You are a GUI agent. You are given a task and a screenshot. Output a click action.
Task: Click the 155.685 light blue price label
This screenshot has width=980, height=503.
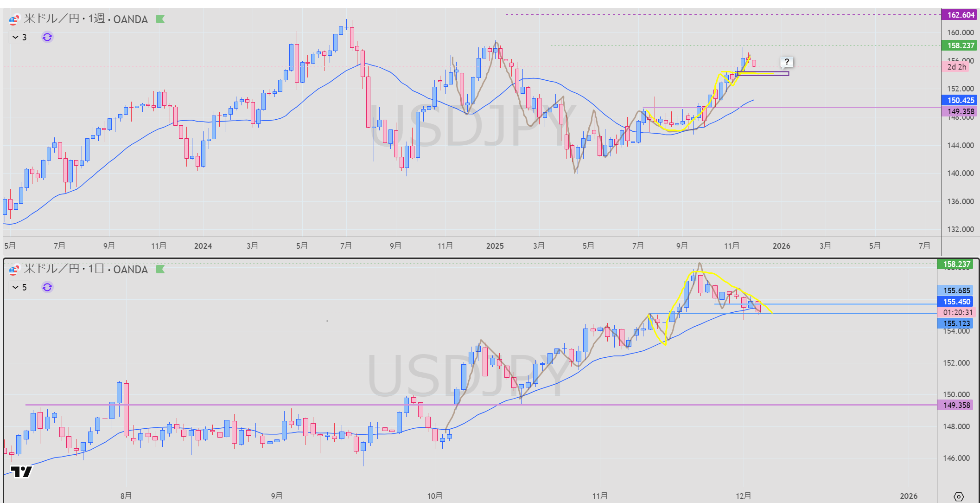pos(956,290)
